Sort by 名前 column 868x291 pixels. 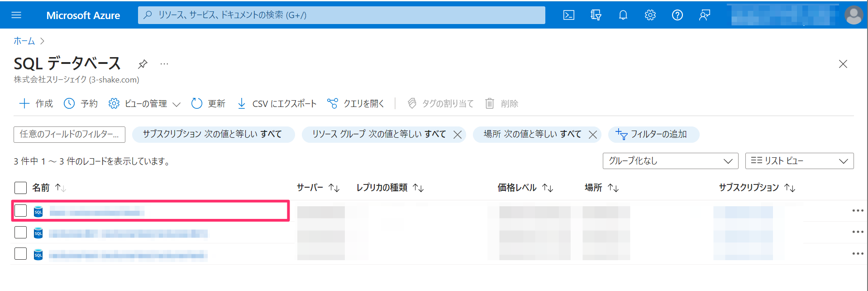(49, 188)
